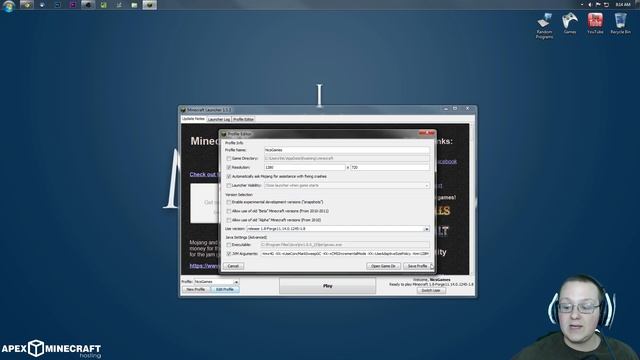Image resolution: width=640 pixels, height=360 pixels.
Task: Click the Profile Editor dialog title icon
Action: tap(224, 134)
